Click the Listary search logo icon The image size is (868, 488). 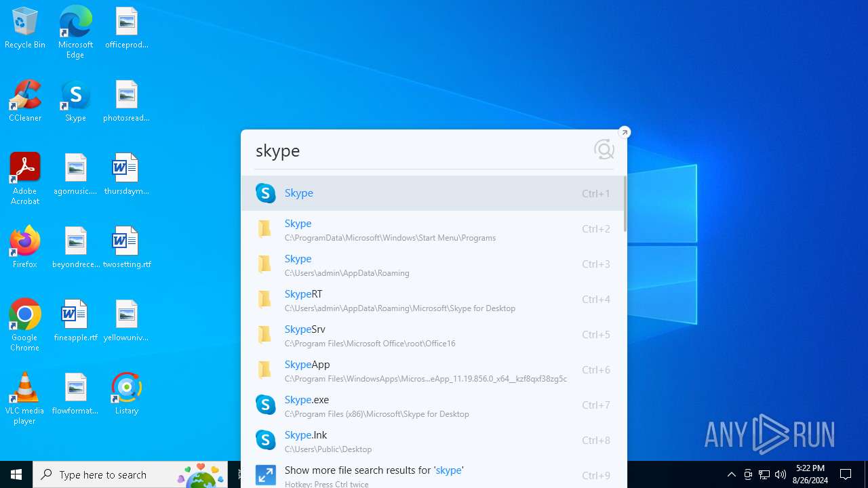coord(604,150)
